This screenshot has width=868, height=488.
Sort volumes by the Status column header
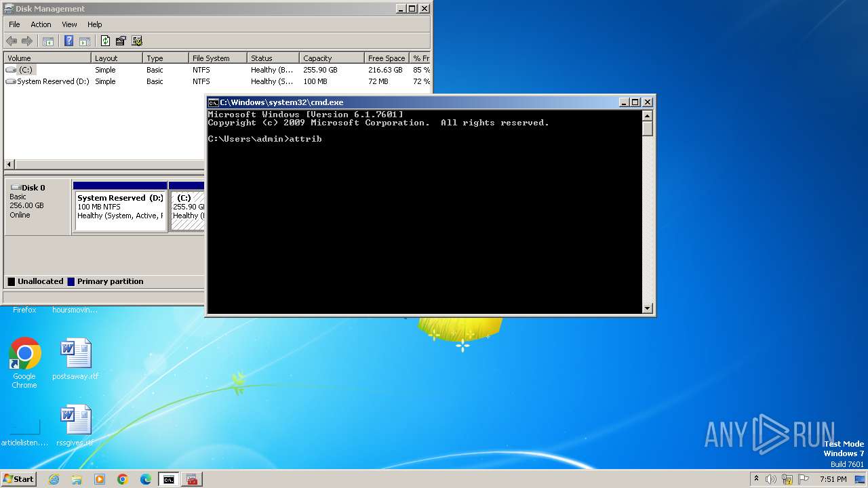coord(273,58)
